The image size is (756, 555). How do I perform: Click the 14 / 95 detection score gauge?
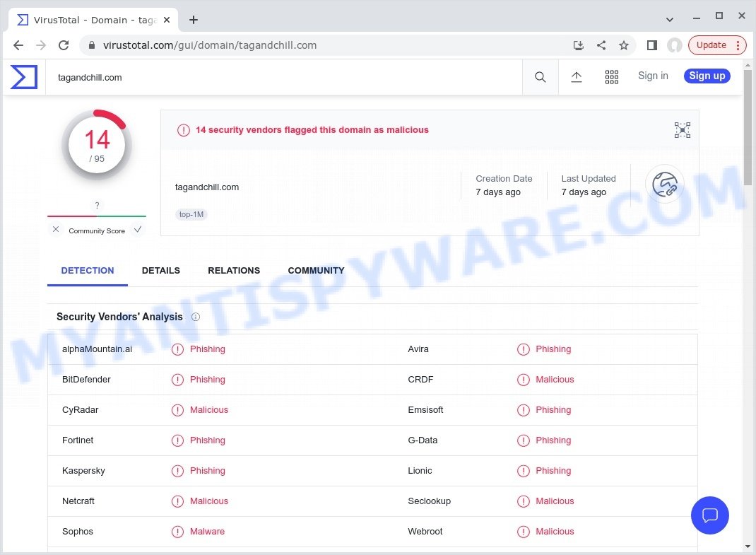click(97, 145)
